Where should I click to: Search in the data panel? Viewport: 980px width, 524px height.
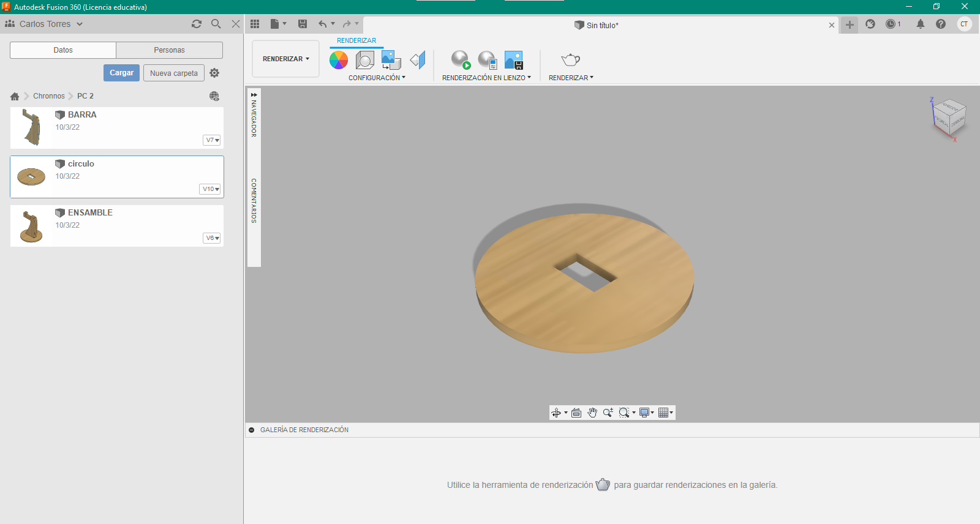pyautogui.click(x=216, y=24)
